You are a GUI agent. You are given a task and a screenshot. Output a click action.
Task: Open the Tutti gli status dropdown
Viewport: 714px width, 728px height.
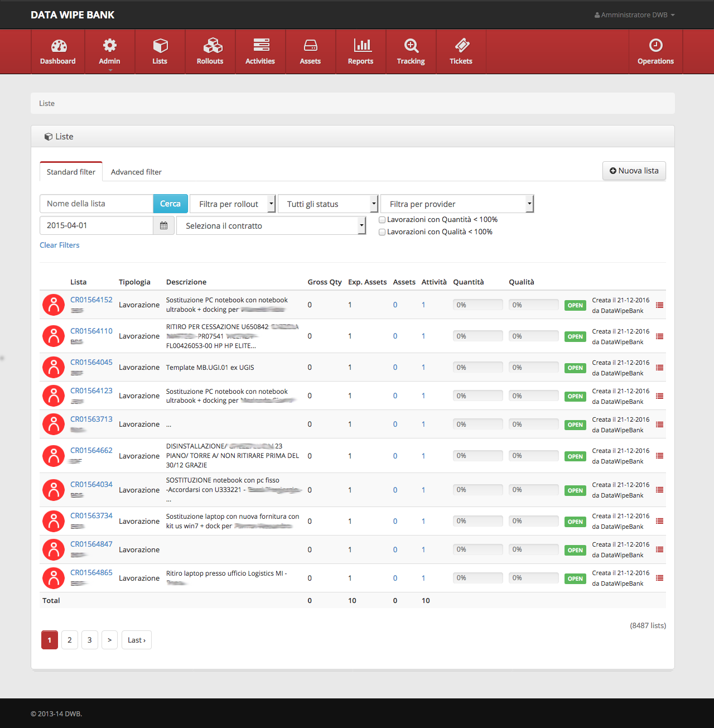(x=328, y=204)
